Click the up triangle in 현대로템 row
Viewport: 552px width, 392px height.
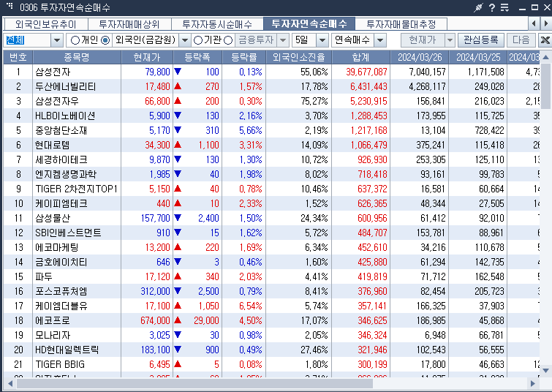point(178,144)
